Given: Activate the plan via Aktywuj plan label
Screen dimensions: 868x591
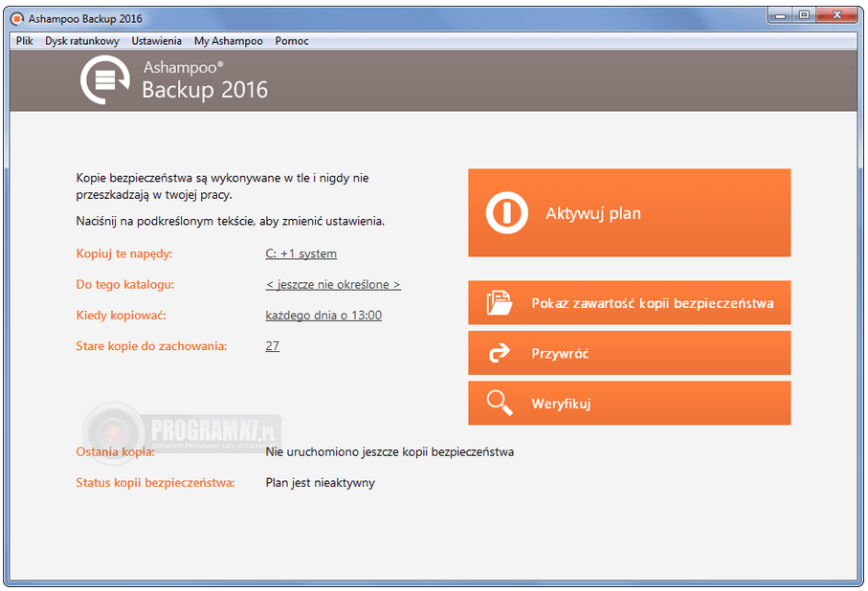Looking at the screenshot, I should tap(593, 213).
